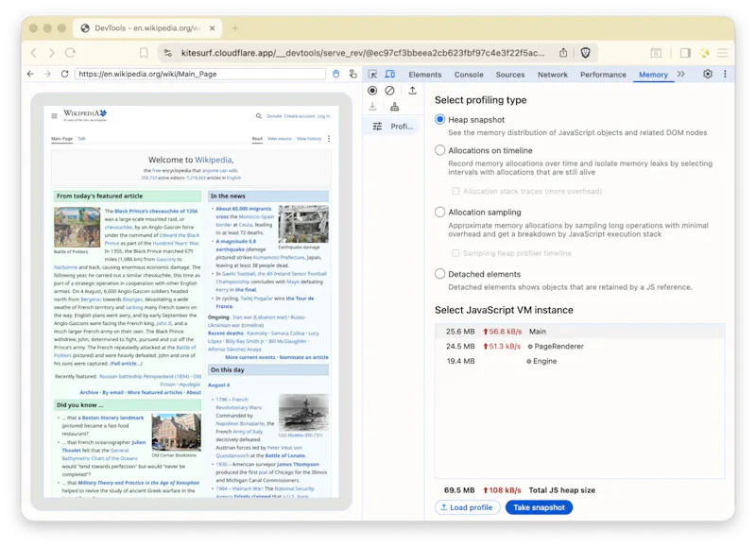Click the record heap profile icon
This screenshot has height=547, width=756.
click(372, 91)
